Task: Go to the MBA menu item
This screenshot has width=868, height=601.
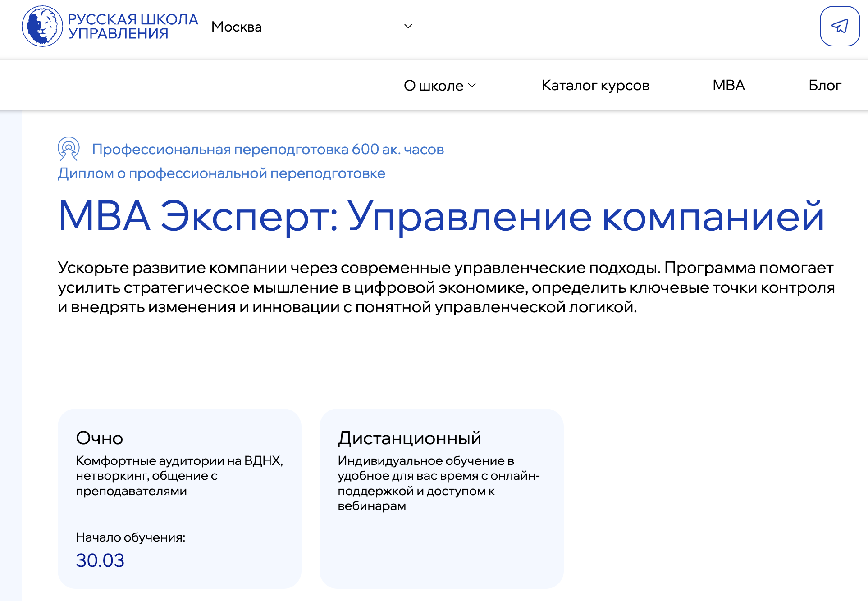Action: click(x=728, y=85)
